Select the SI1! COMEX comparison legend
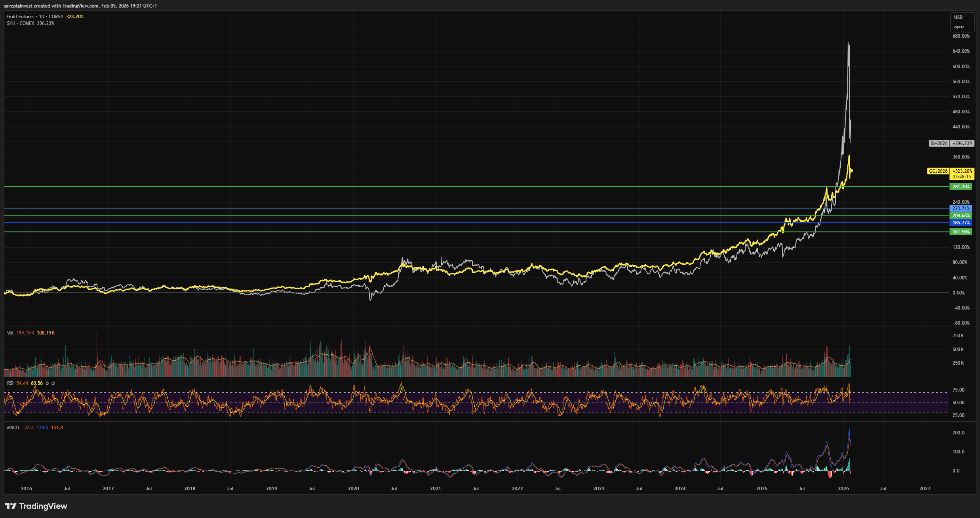 [x=21, y=23]
